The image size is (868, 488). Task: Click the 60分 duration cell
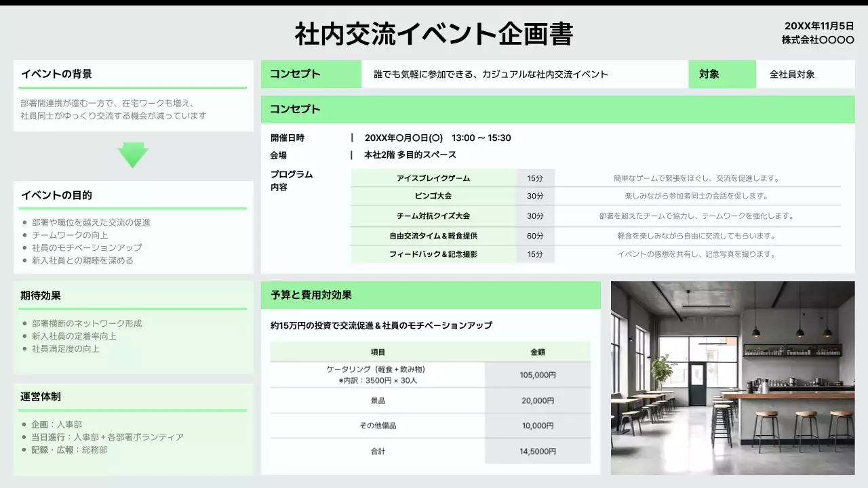535,236
